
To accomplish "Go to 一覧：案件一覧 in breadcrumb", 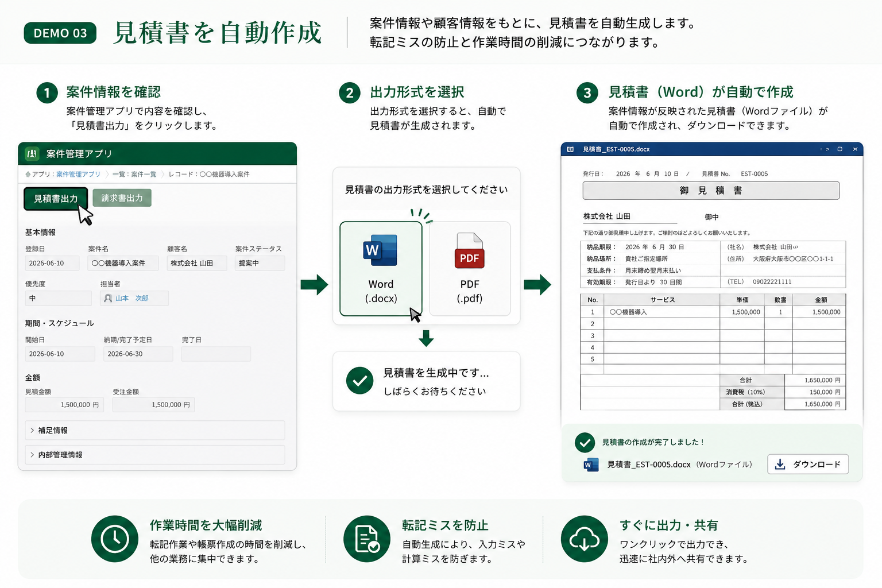I will coord(134,174).
